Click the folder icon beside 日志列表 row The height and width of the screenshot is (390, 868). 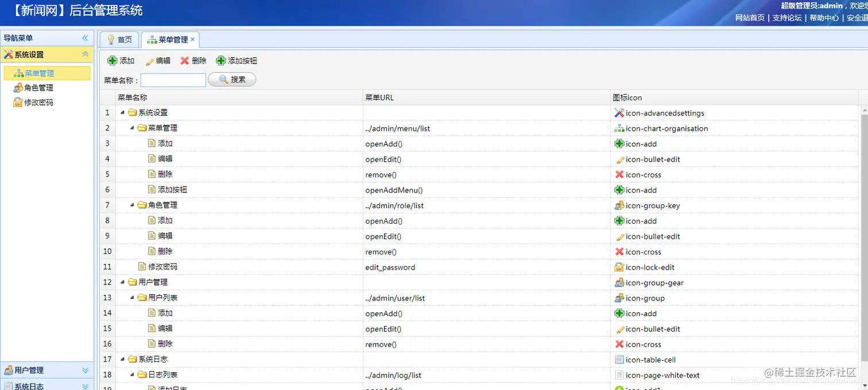[x=142, y=375]
